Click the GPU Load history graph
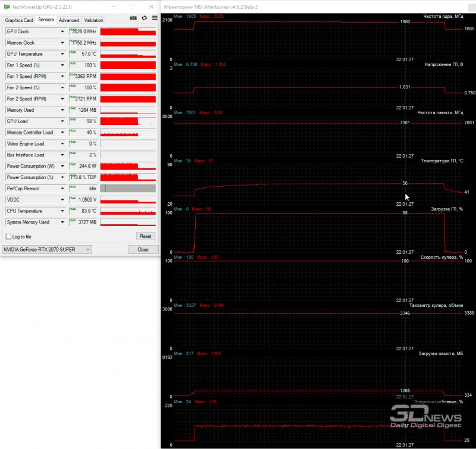Viewport: 476px width, 449px height. (128, 121)
